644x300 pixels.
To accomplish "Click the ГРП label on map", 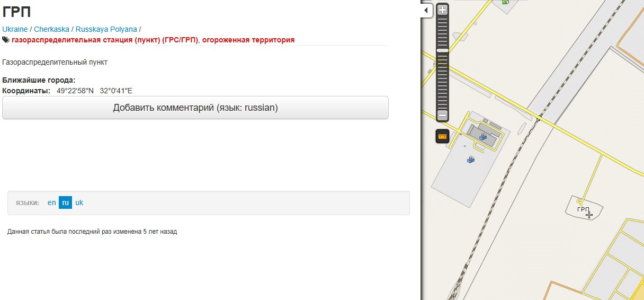I will pyautogui.click(x=583, y=210).
